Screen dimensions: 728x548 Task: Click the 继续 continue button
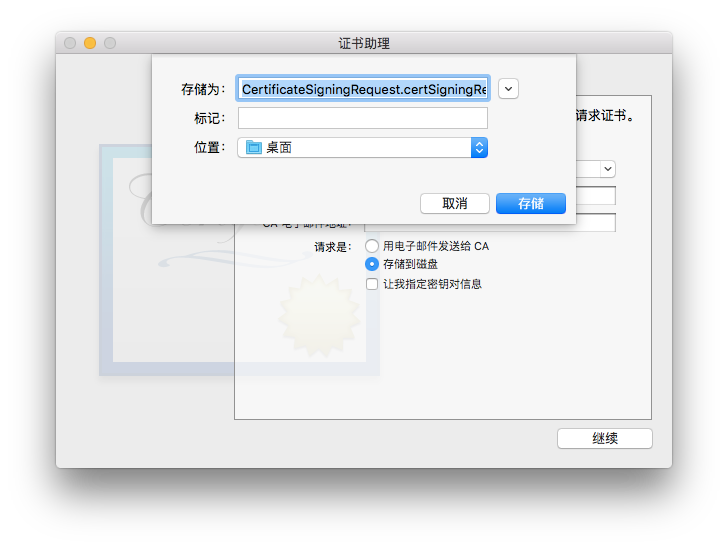click(605, 438)
